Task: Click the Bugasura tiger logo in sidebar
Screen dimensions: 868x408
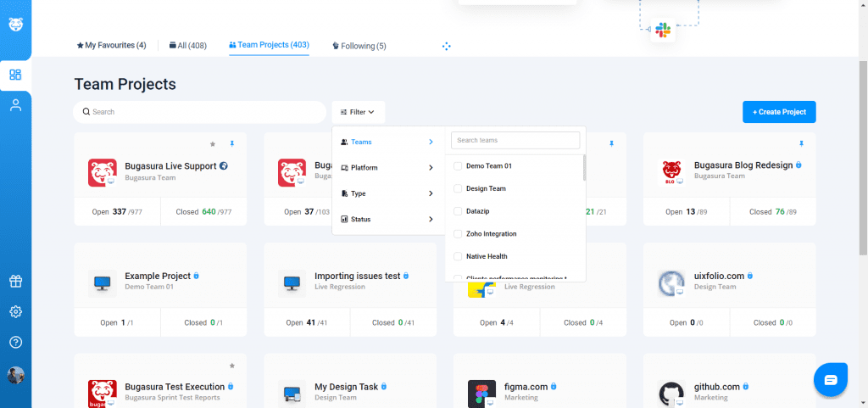Action: [x=15, y=25]
